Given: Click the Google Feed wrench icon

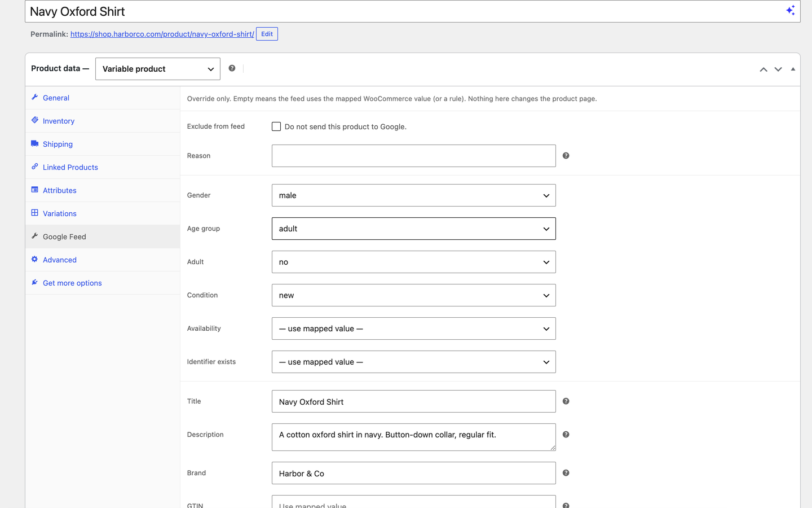Looking at the screenshot, I should click(x=35, y=236).
